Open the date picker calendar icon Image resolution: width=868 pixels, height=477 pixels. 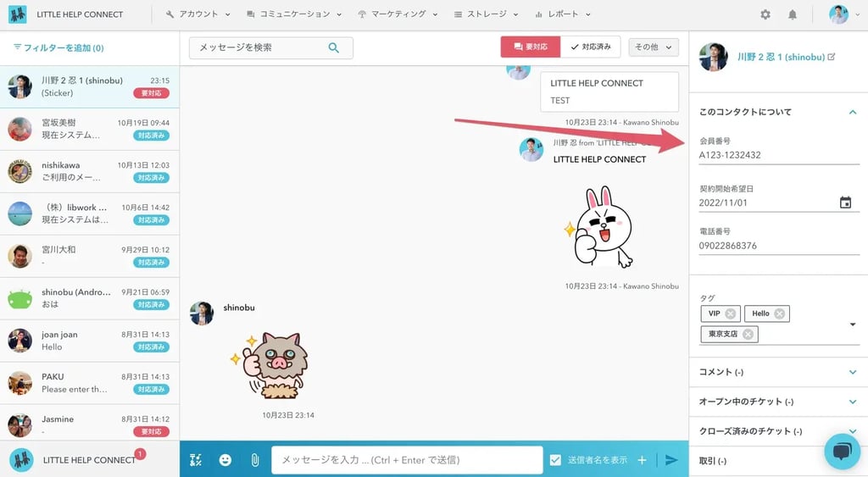pyautogui.click(x=845, y=202)
